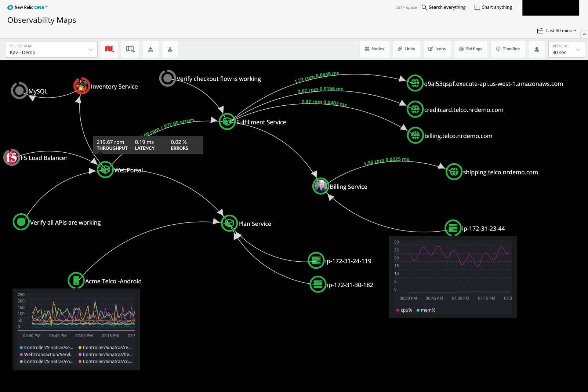Click the upload map icon

coord(150,49)
